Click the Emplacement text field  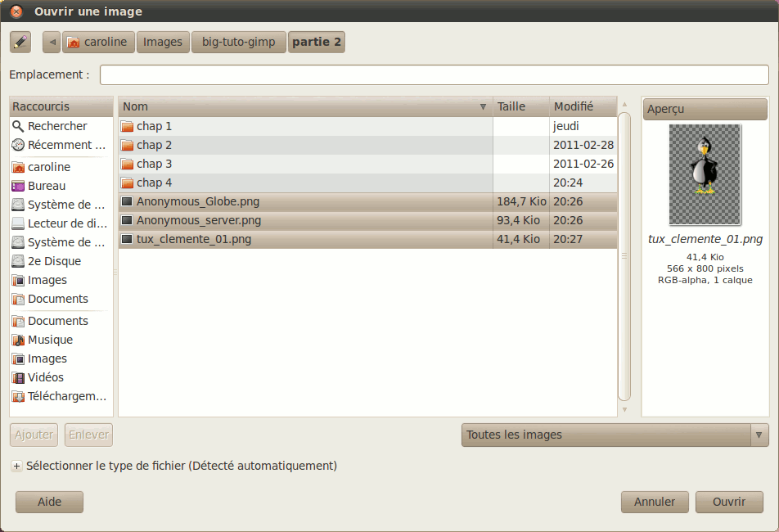[x=434, y=75]
